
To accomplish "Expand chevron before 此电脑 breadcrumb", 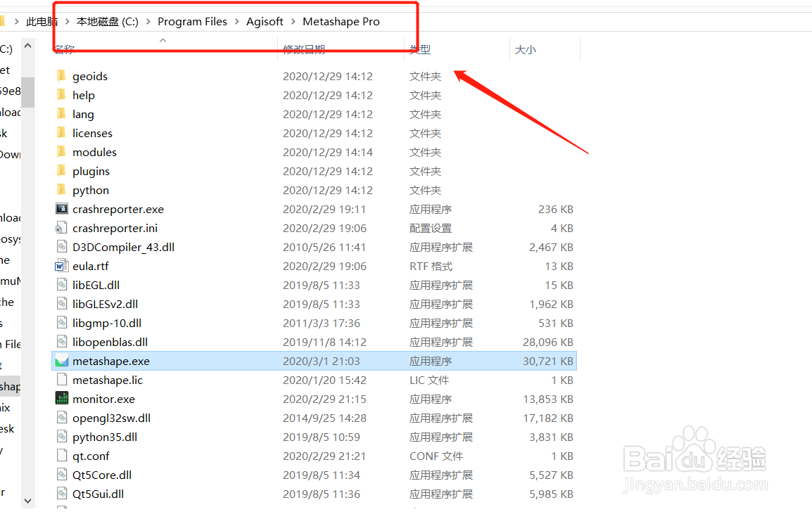I will coord(17,22).
